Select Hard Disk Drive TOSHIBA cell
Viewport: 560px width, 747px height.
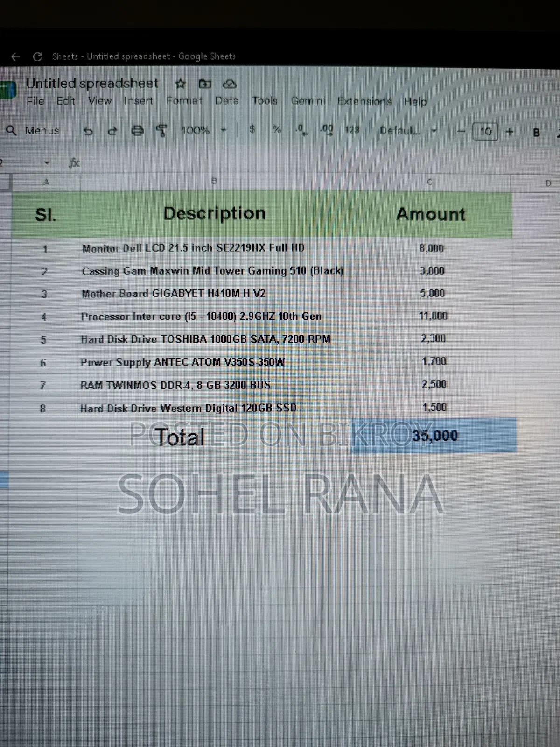pyautogui.click(x=214, y=339)
